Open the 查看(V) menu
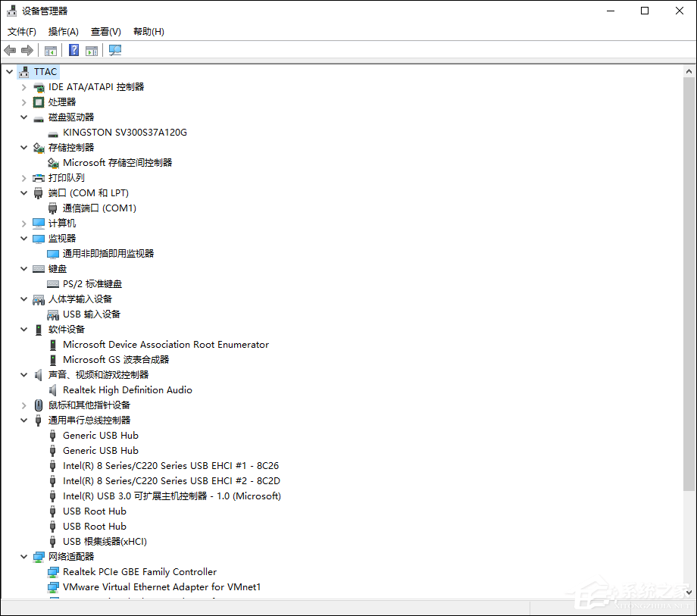 (x=105, y=31)
